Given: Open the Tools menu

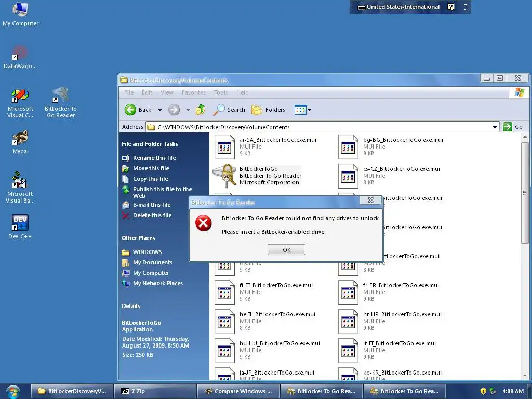Looking at the screenshot, I should (221, 92).
